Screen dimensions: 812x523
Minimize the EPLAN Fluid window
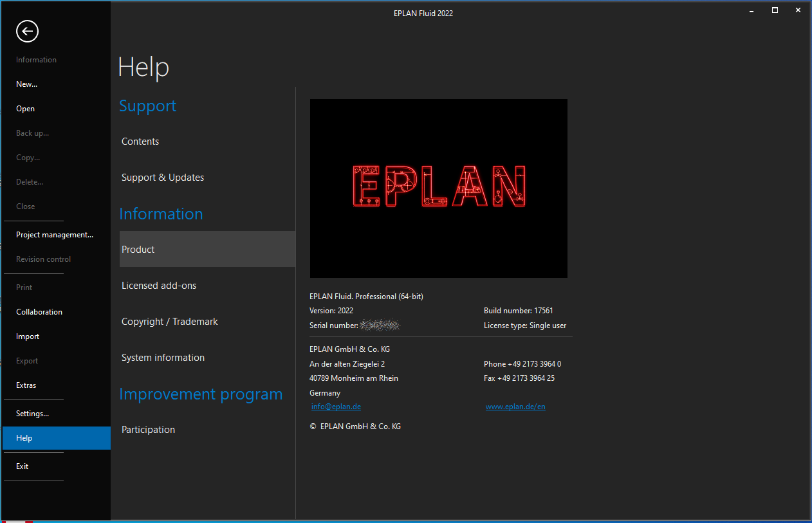[752, 10]
